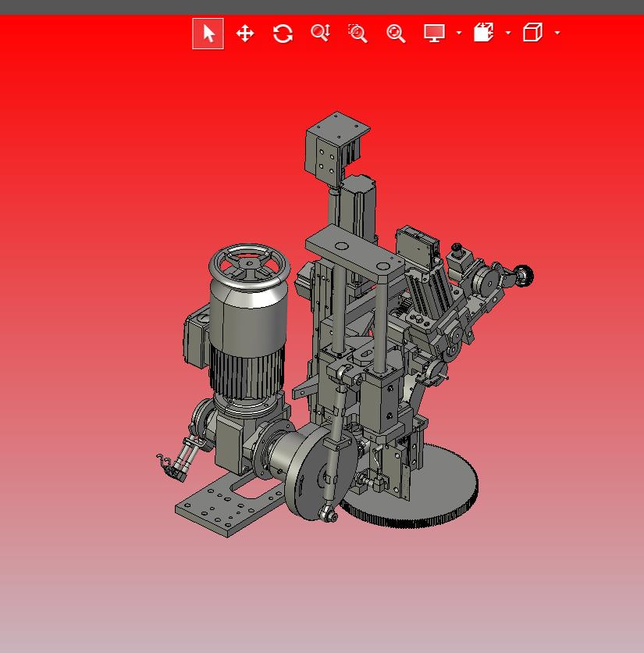Activate the pan move tool
Image resolution: width=644 pixels, height=653 pixels.
(x=245, y=34)
